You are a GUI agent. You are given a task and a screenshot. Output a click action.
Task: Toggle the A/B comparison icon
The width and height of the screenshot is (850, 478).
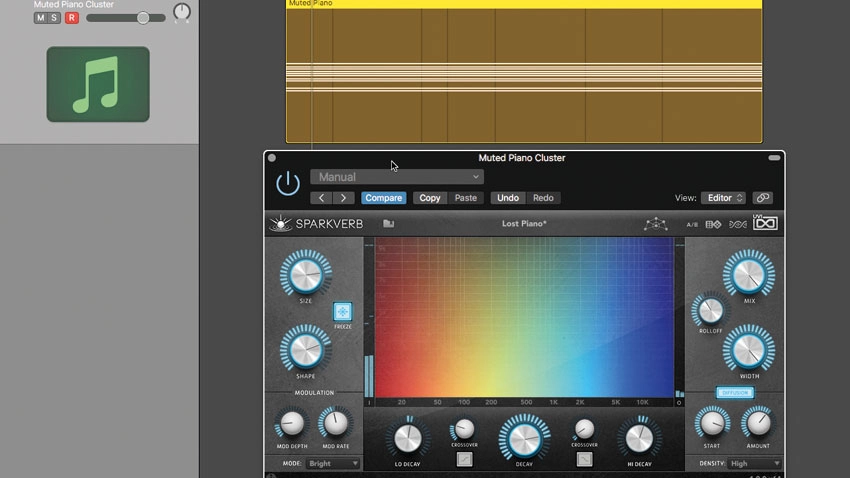tap(692, 224)
